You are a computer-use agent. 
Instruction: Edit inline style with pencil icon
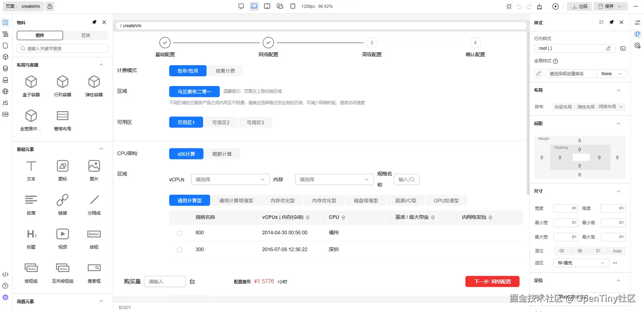click(x=608, y=48)
